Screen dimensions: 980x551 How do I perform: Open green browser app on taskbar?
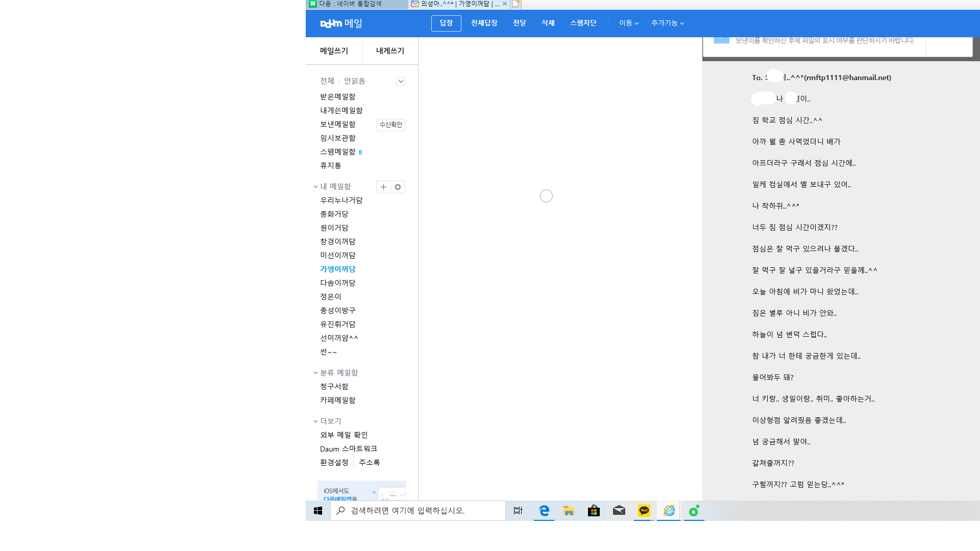(x=694, y=511)
